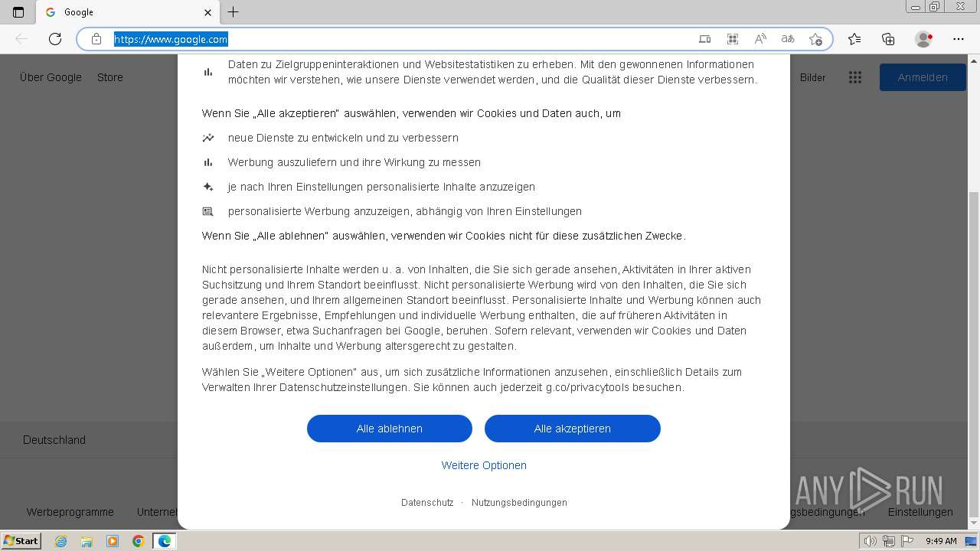Viewport: 980px width, 551px height.
Task: Open the network tray icon
Action: 888,541
